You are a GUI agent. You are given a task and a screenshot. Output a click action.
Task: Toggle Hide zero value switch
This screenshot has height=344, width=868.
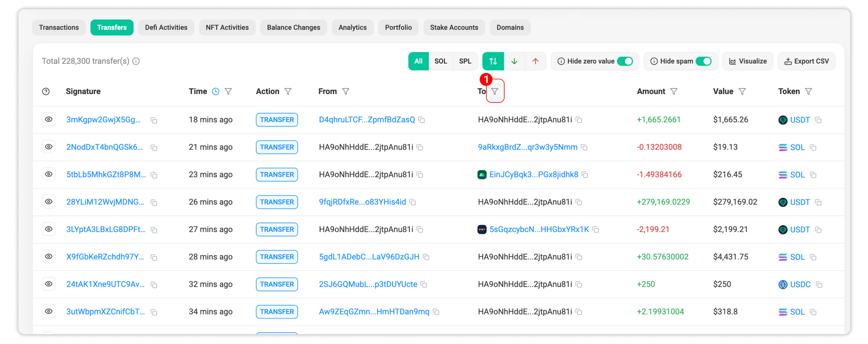click(625, 61)
